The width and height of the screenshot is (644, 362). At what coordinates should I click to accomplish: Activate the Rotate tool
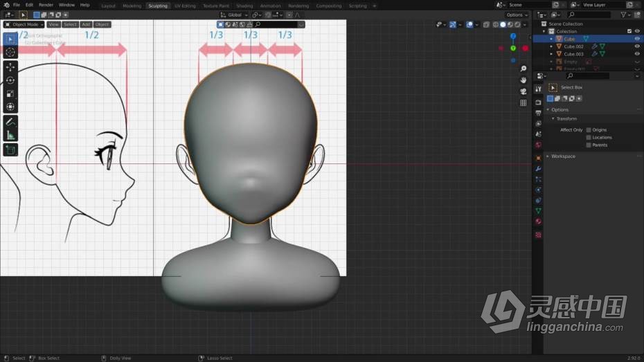pos(10,80)
